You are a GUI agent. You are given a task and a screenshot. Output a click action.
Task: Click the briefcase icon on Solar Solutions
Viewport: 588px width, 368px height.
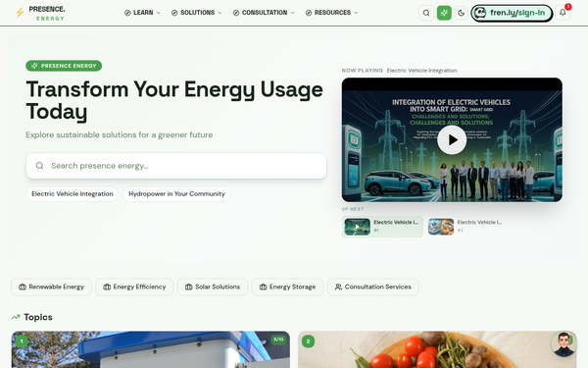[188, 287]
